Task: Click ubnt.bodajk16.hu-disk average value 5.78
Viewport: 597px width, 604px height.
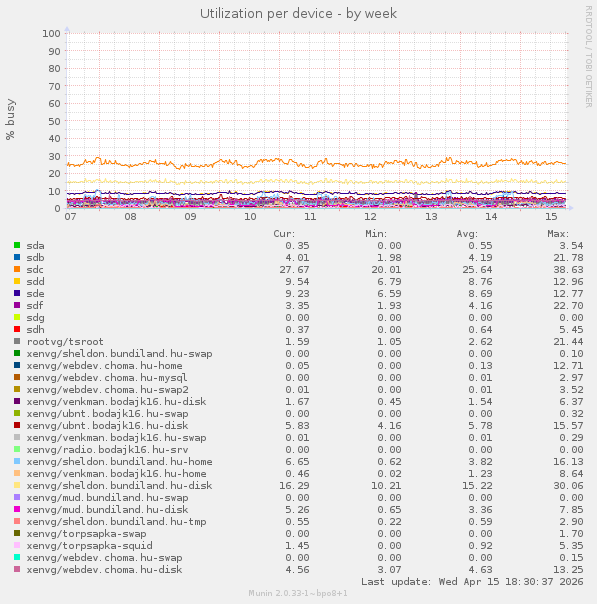Action: [480, 426]
